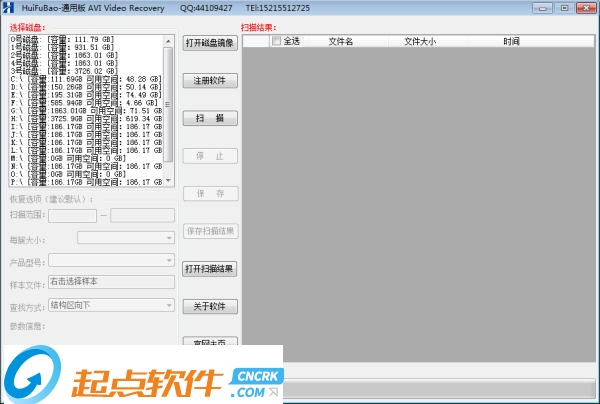Start scanning with the 扫描 button
Viewport: 600px width, 404px height.
tap(210, 118)
